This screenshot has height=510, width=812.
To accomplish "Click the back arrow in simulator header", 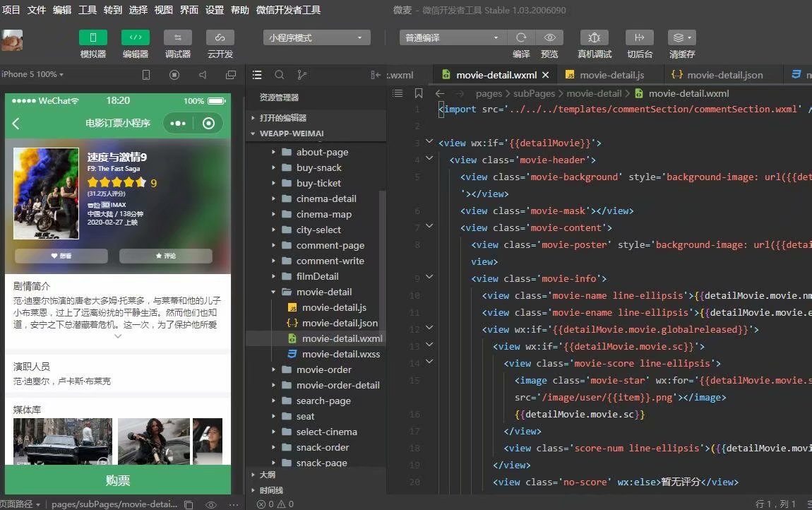I will [x=16, y=124].
